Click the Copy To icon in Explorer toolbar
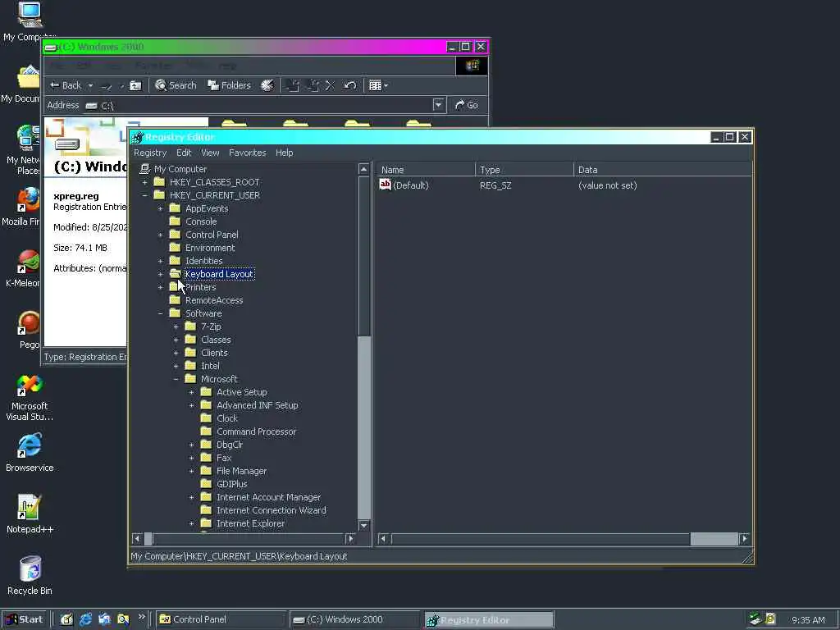 click(313, 85)
